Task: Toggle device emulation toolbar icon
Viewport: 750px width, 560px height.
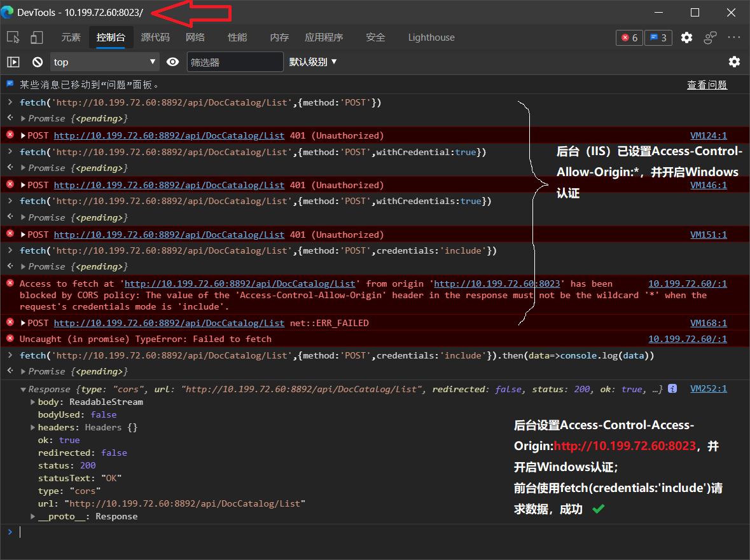Action: click(x=37, y=38)
